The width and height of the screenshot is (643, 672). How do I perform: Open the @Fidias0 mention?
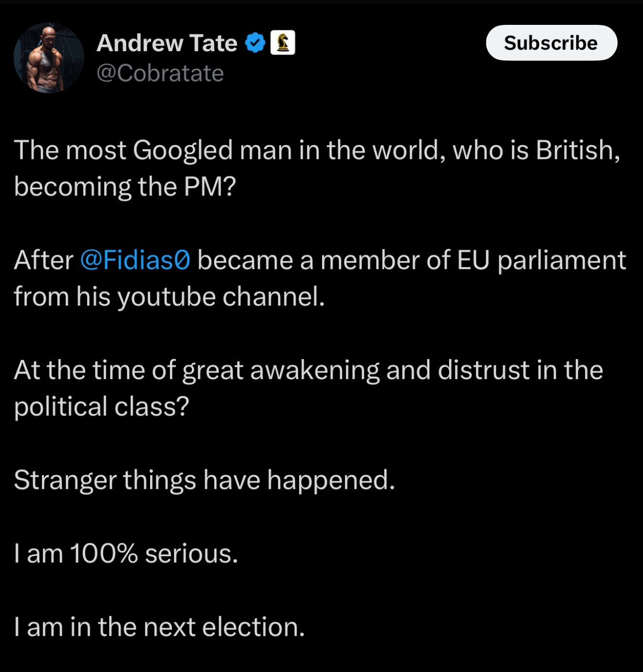coord(135,260)
